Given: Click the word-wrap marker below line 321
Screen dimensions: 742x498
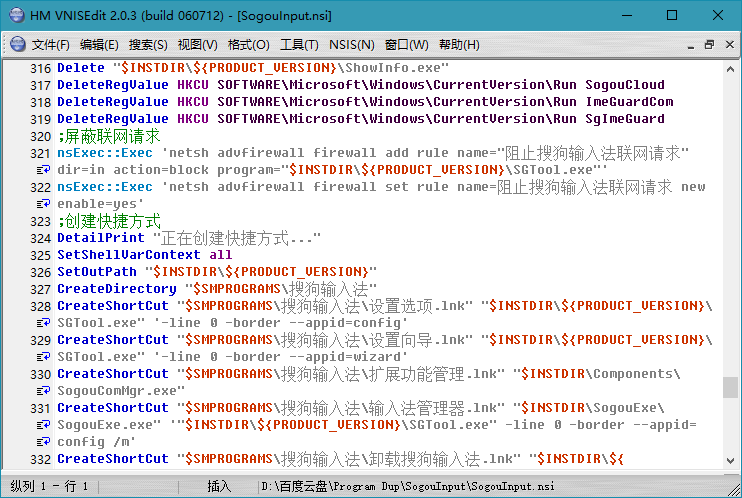Looking at the screenshot, I should pyautogui.click(x=43, y=170).
